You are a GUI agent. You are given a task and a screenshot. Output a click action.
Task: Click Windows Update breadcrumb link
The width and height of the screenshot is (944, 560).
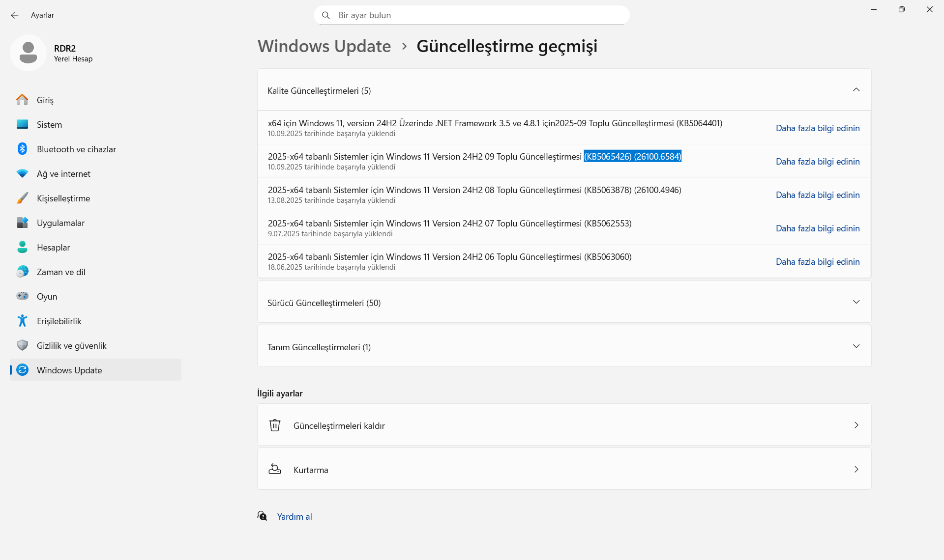(324, 46)
